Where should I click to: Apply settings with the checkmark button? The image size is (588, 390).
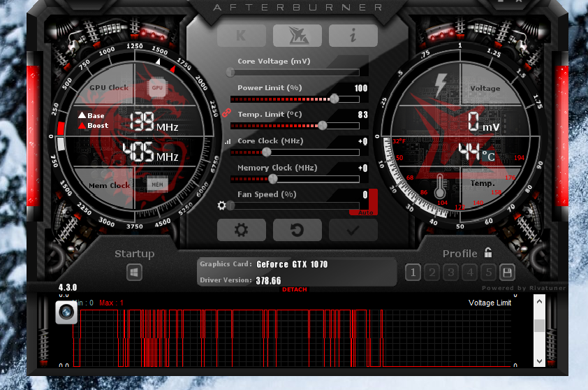(353, 230)
